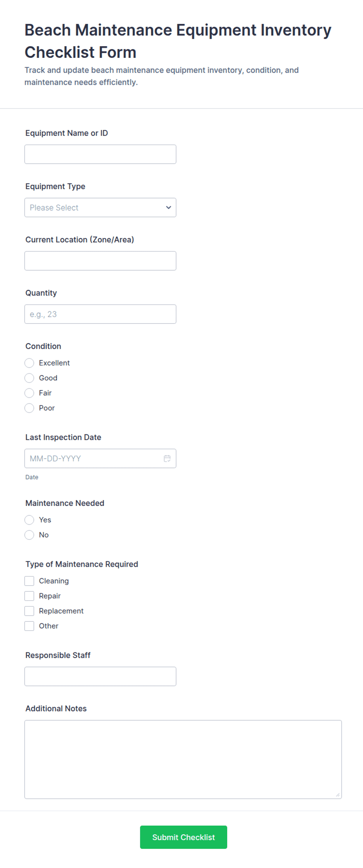363x868 pixels.
Task: Tick the Other maintenance checkbox
Action: tap(29, 626)
